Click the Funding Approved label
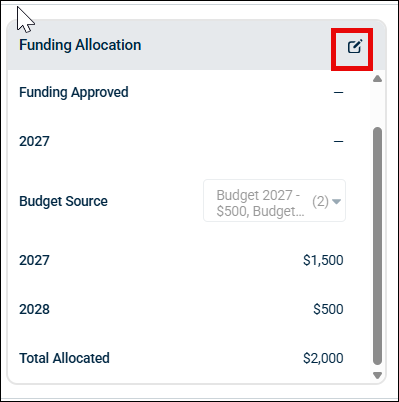Screen dimensions: 399x402 click(74, 92)
